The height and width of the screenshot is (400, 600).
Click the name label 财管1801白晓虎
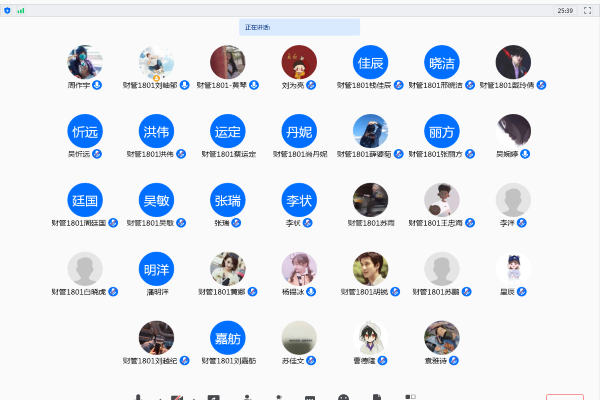coord(79,291)
